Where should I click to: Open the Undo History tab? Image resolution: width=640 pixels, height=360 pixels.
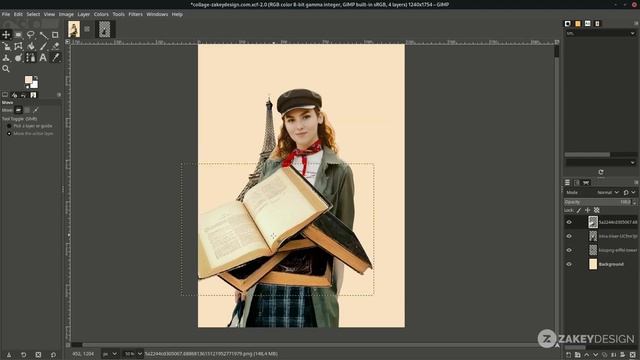[23, 95]
